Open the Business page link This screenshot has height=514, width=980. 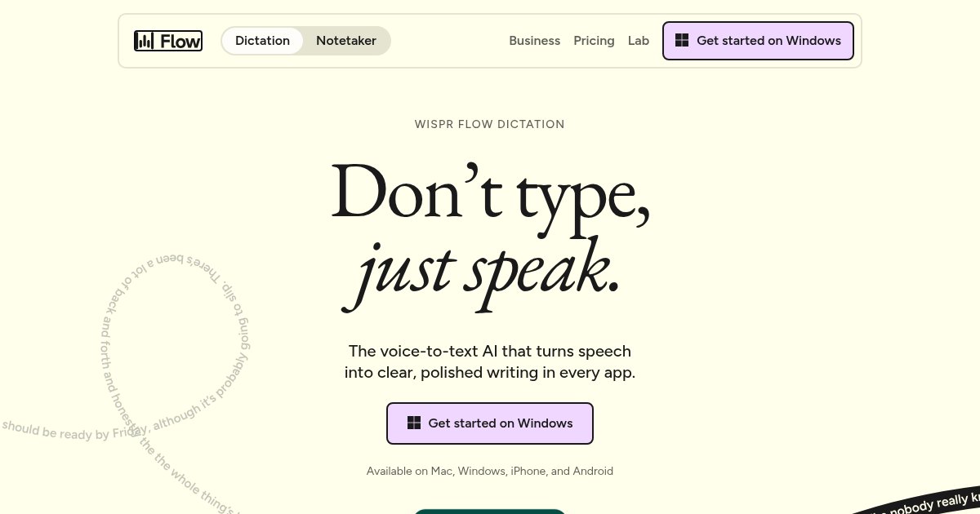click(x=535, y=41)
